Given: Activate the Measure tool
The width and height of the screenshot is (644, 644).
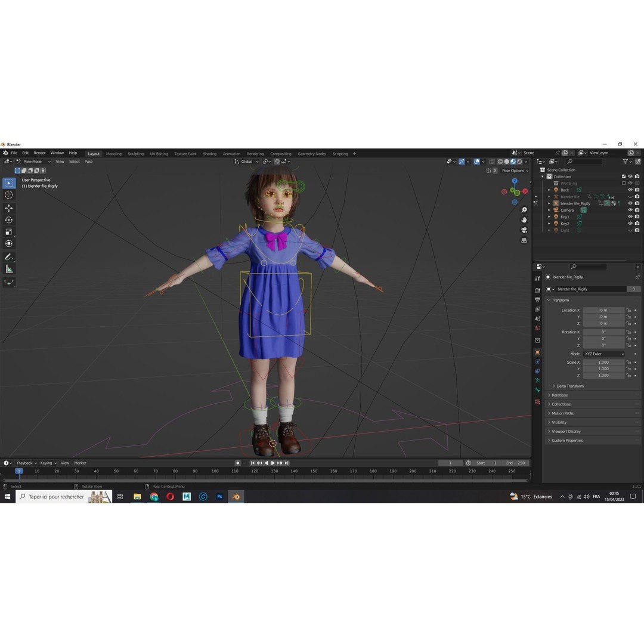Looking at the screenshot, I should point(8,269).
